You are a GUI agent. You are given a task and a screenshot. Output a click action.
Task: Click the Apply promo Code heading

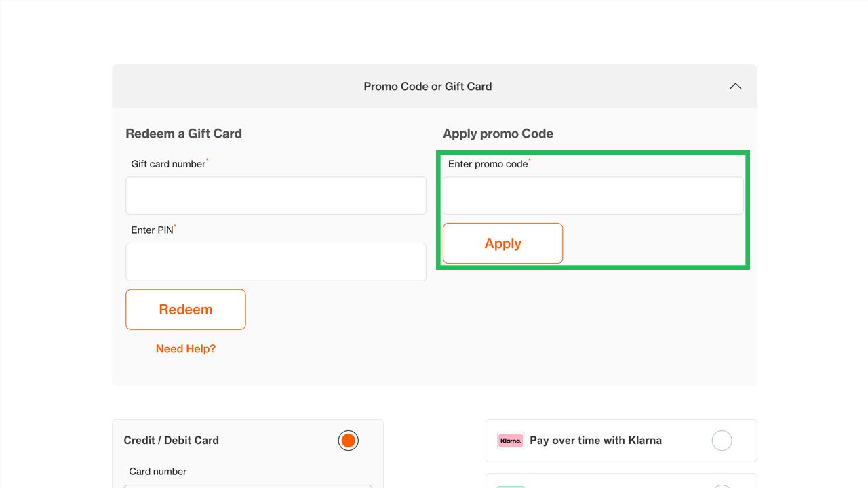click(x=498, y=134)
